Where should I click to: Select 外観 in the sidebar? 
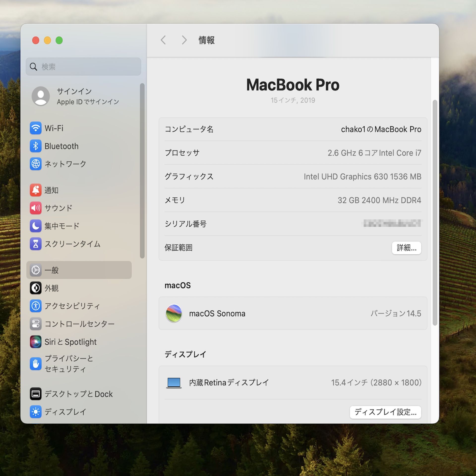click(x=52, y=288)
